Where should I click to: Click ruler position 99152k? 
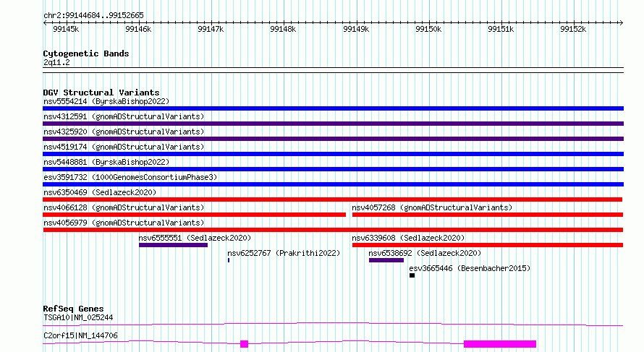(573, 29)
